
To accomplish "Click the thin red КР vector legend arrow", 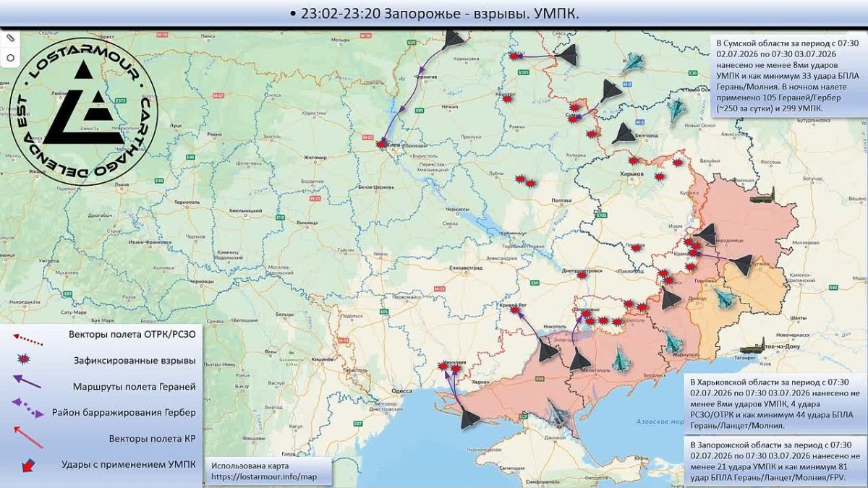I will [x=27, y=436].
